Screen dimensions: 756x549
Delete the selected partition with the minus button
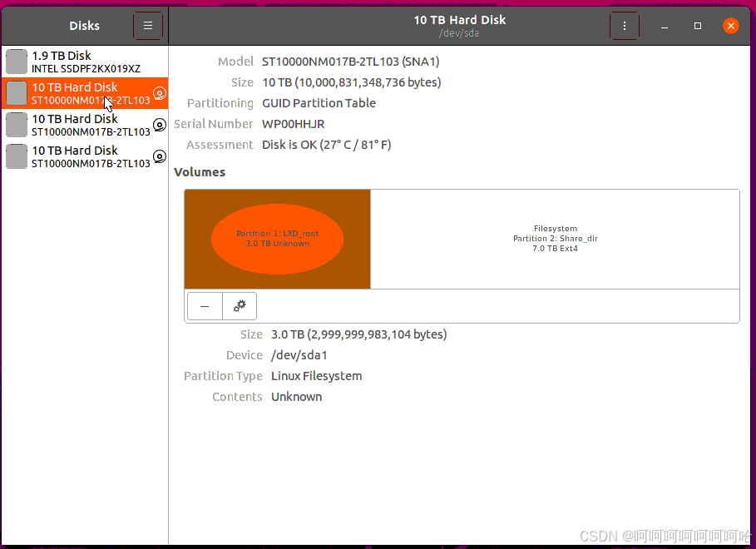[204, 306]
